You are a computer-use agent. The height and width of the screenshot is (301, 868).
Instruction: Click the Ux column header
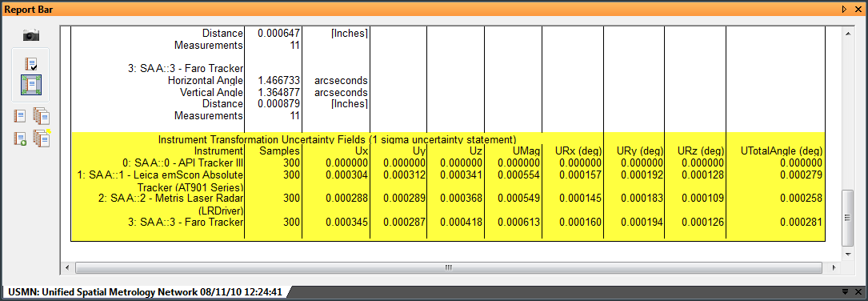point(362,150)
